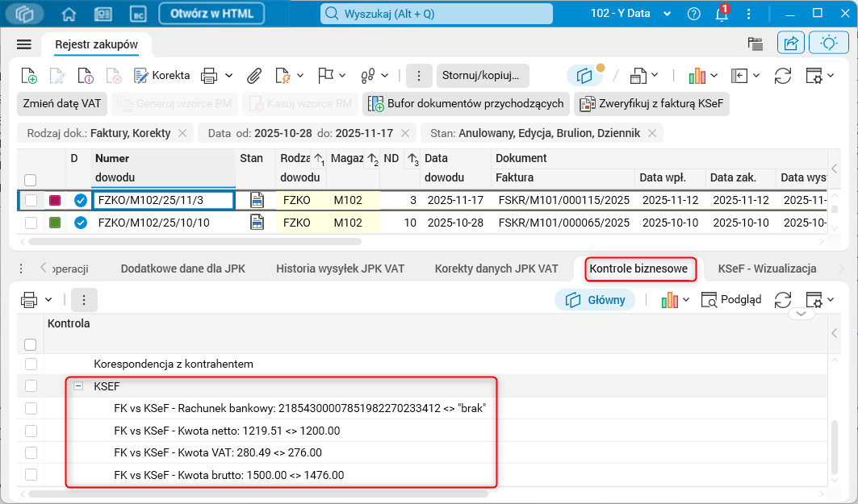Toggle the select-all checkbox in register header
The height and width of the screenshot is (504, 858).
31,180
